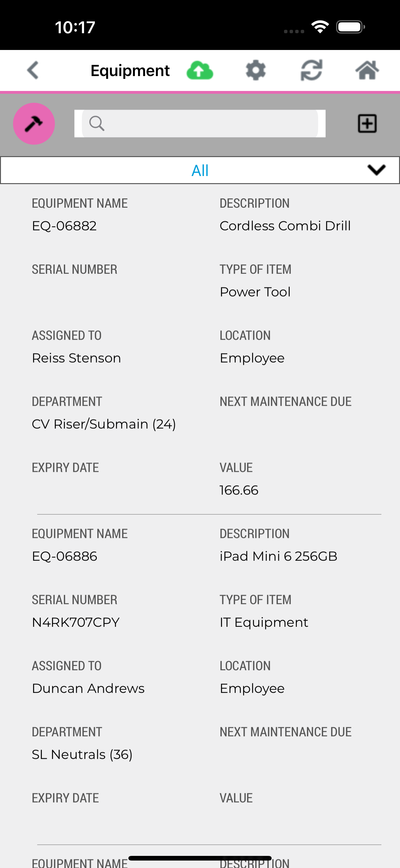Tap the add new equipment plus icon
Image resolution: width=400 pixels, height=868 pixels.
(x=367, y=124)
